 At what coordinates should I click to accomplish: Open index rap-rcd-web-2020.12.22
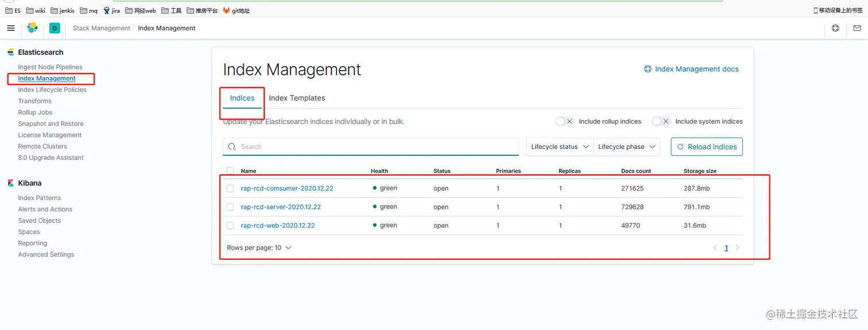point(278,225)
